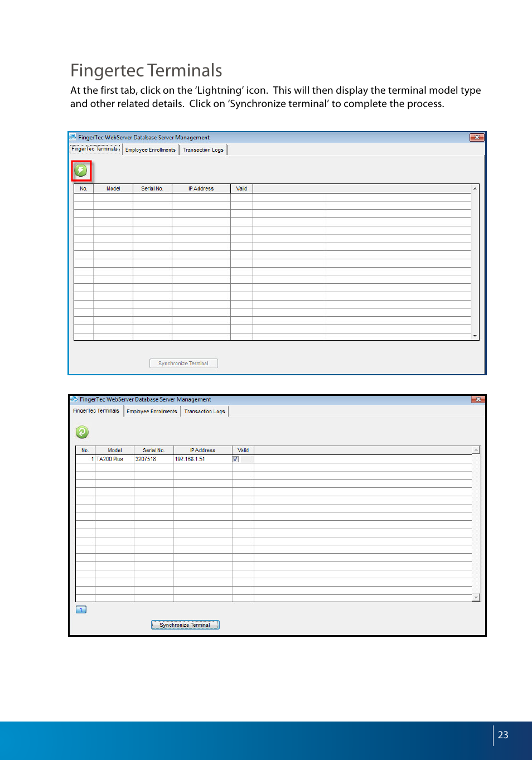Open Employee Enrollments tab in upper window
Image resolution: width=532 pixels, height=760 pixels.
[151, 149]
